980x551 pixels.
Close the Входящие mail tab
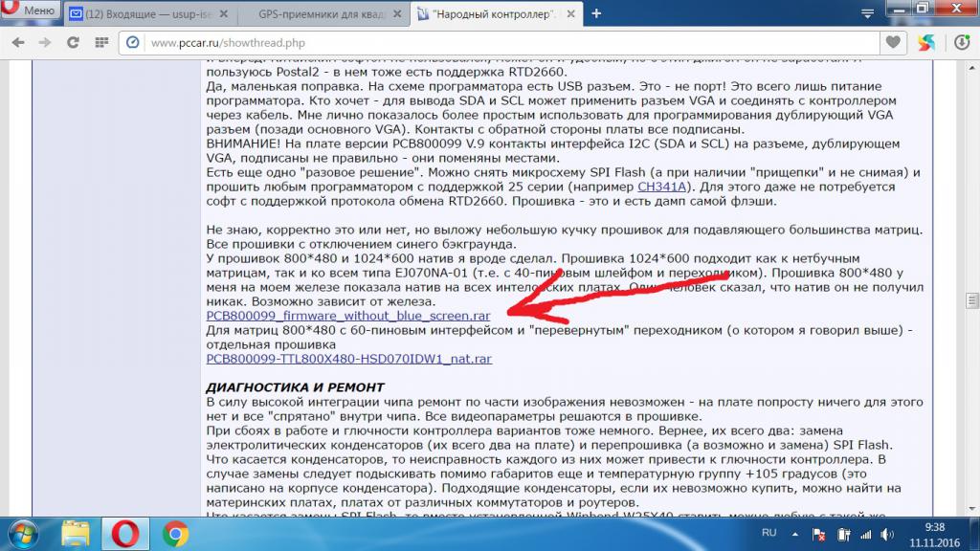pyautogui.click(x=224, y=13)
